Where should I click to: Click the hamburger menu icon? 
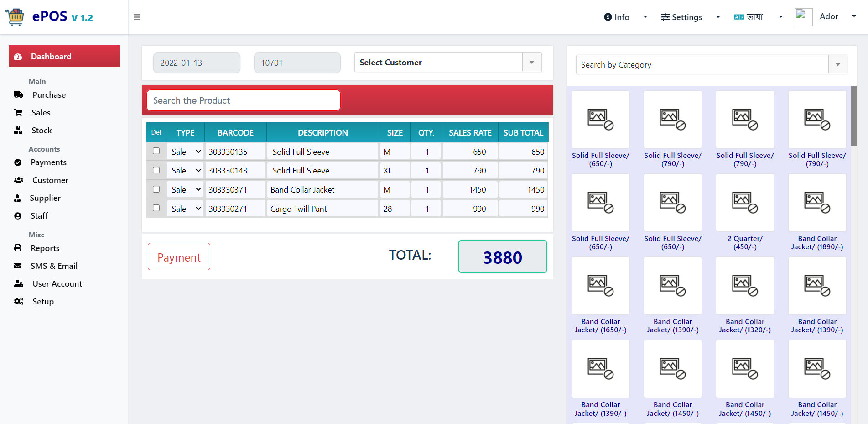tap(137, 17)
